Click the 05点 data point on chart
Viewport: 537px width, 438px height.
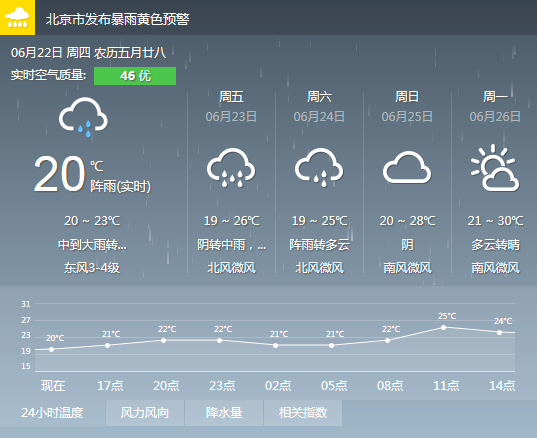tap(332, 346)
